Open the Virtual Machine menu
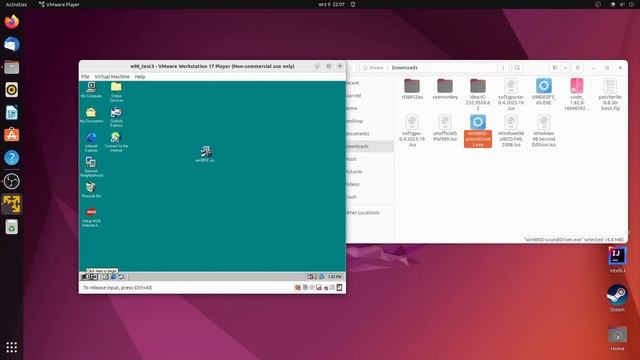 [112, 76]
